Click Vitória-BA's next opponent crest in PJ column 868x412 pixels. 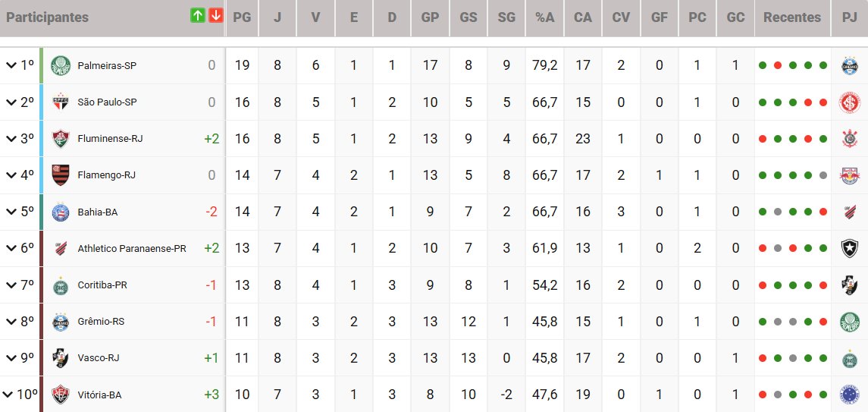(849, 395)
